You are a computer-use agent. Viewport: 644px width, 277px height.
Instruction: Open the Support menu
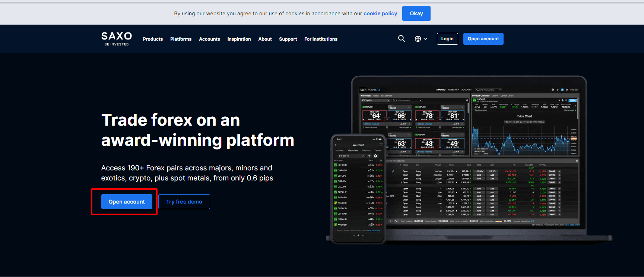coord(288,39)
